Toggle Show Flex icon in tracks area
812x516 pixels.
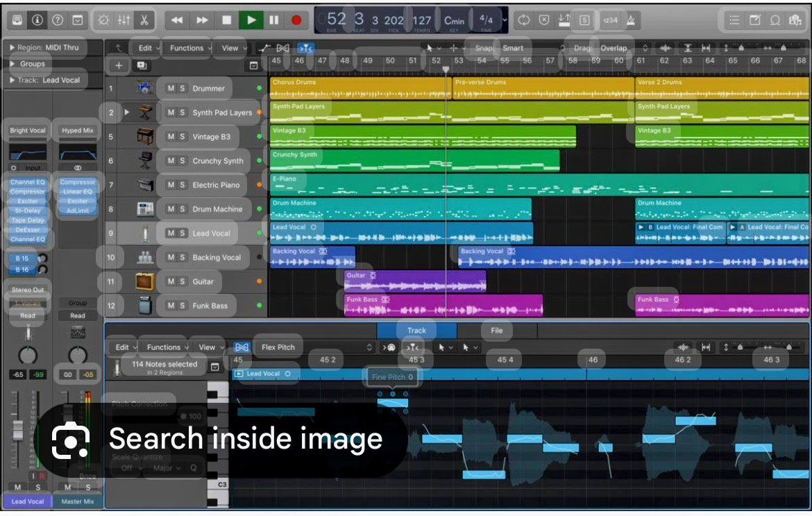pyautogui.click(x=282, y=48)
